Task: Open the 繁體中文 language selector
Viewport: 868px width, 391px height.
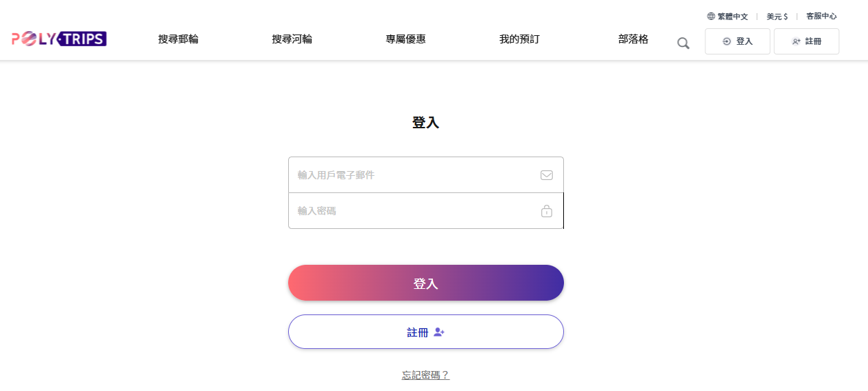Action: click(x=732, y=17)
